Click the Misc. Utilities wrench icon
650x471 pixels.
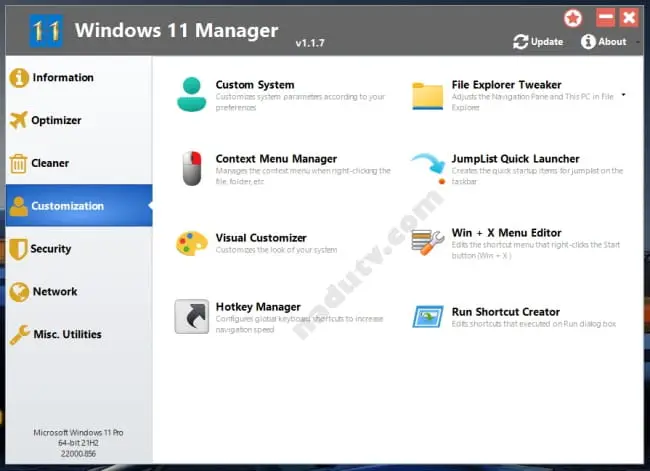pos(19,335)
